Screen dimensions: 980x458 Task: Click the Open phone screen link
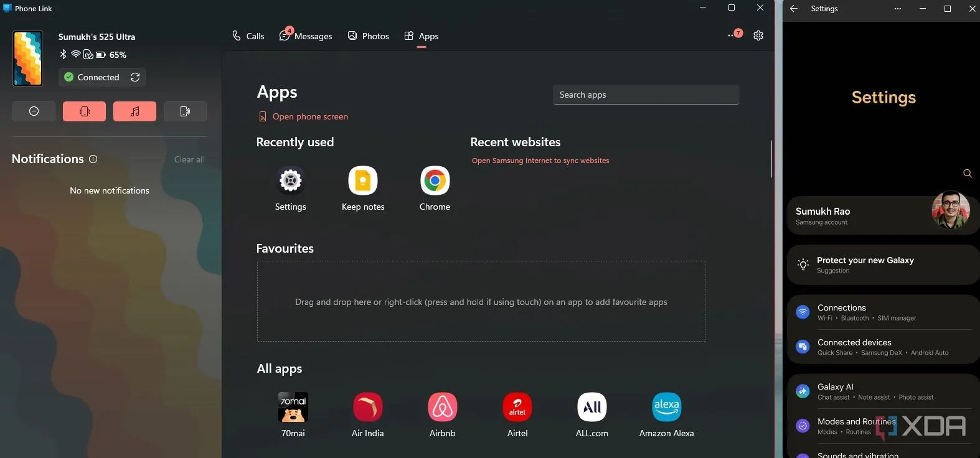309,116
